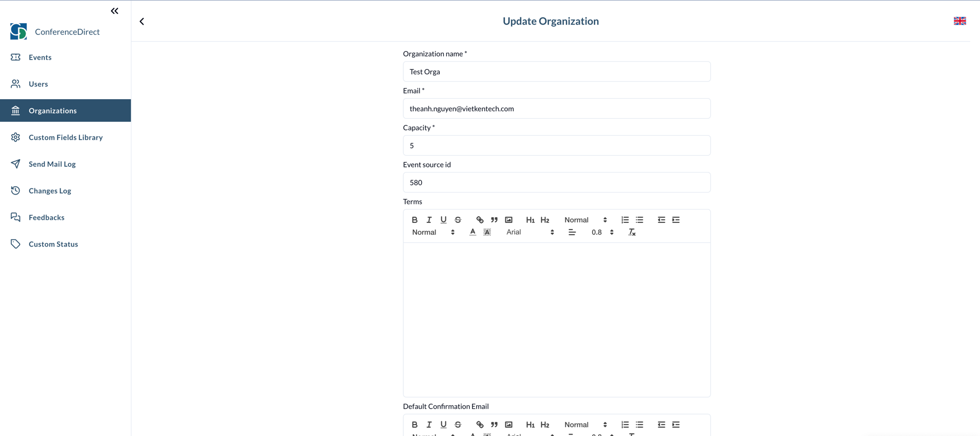This screenshot has width=980, height=436.
Task: Toggle bold in Terms editor toolbar
Action: point(415,220)
